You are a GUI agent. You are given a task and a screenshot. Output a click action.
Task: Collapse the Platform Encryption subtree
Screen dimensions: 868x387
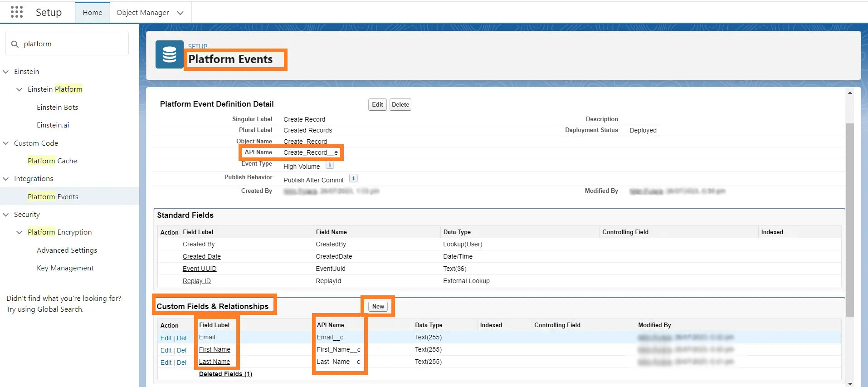coord(19,232)
